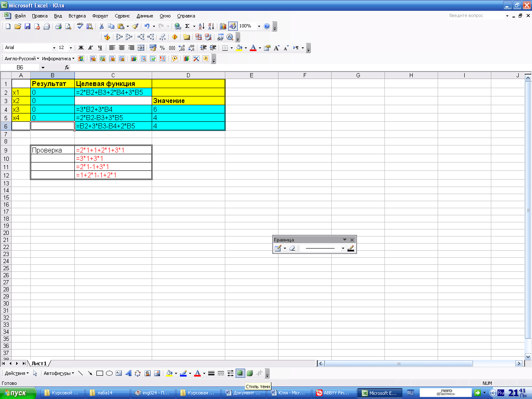Apply the yellow fill color
532x399 pixels.
(239, 48)
